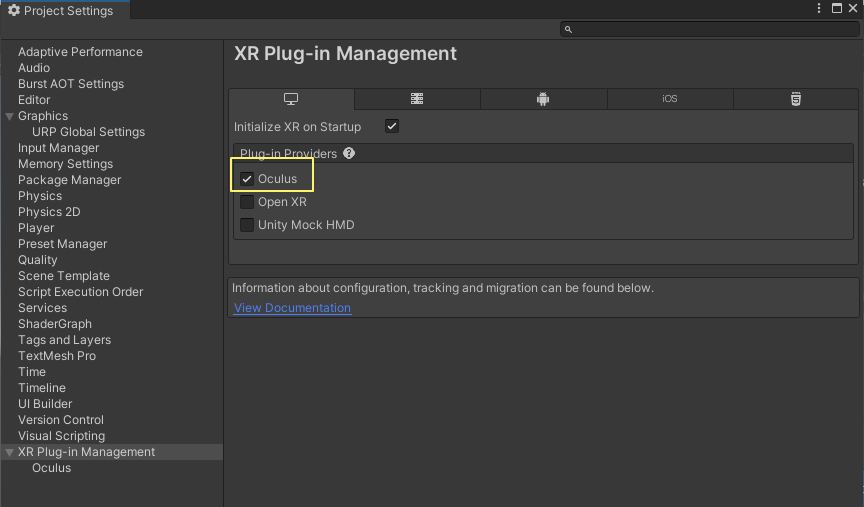Select Burst AOT Settings
This screenshot has width=864, height=507.
click(71, 84)
